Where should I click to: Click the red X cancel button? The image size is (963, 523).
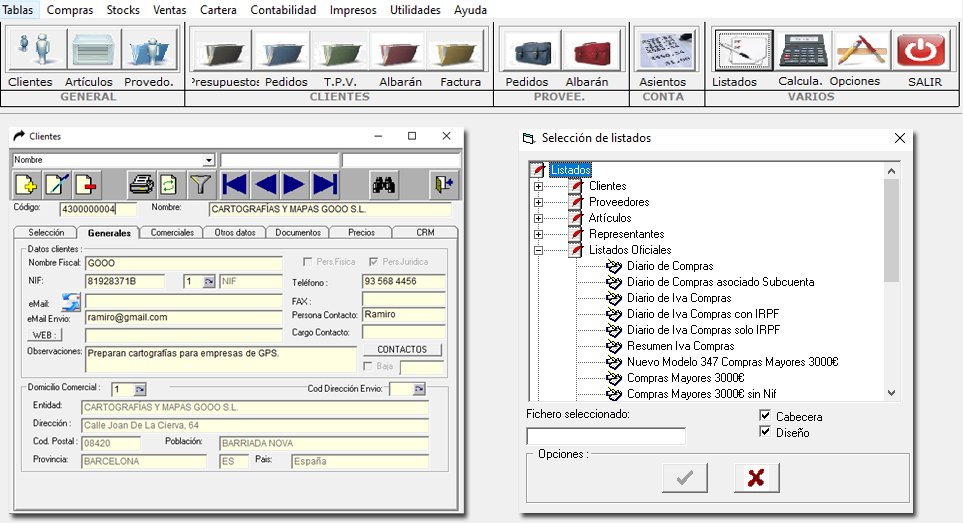click(x=756, y=478)
